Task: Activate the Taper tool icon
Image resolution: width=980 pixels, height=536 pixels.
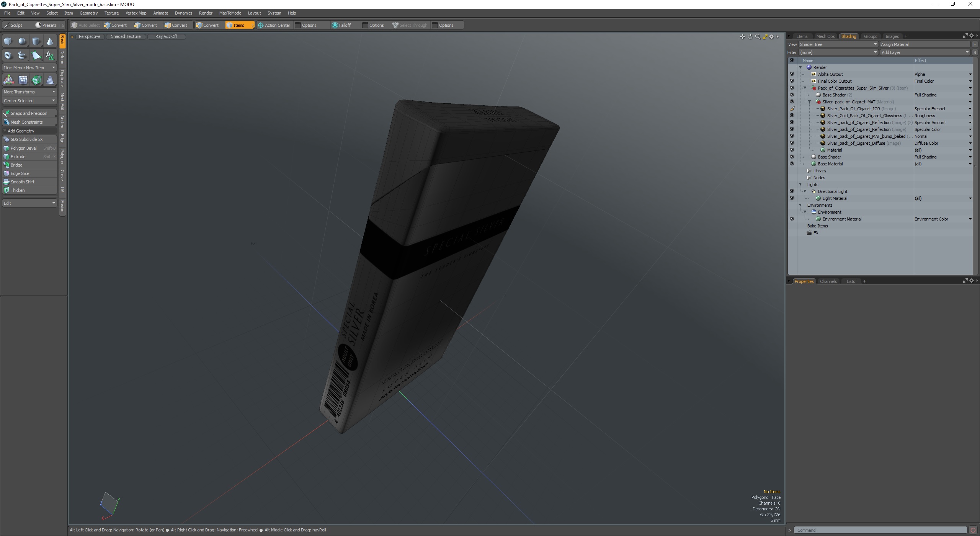Action: 50,80
